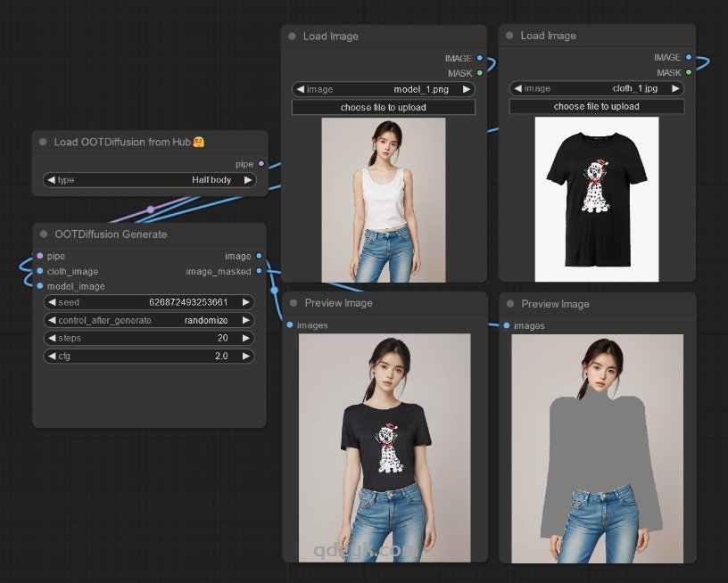Viewport: 728px width, 583px height.
Task: Open the control_after_generate randomize dropdown
Action: [149, 320]
